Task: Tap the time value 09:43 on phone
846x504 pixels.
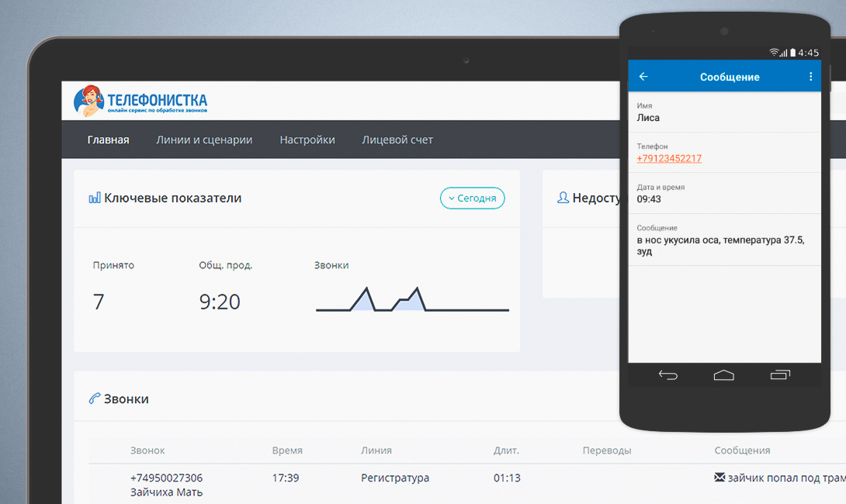Action: pyautogui.click(x=649, y=199)
